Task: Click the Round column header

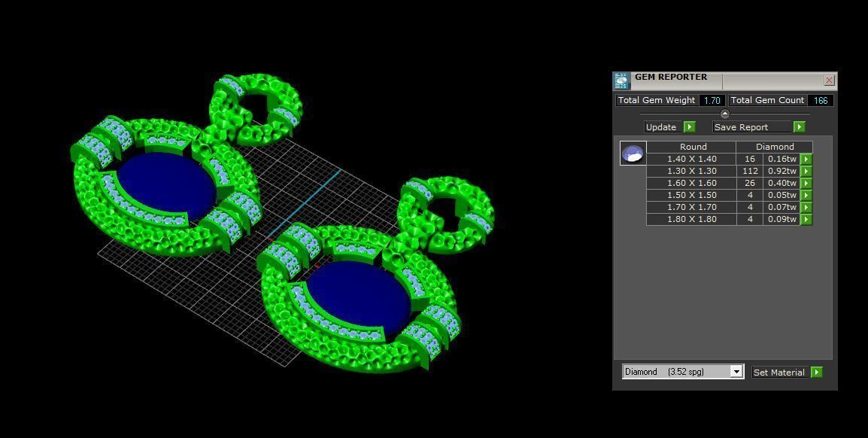Action: coord(691,147)
